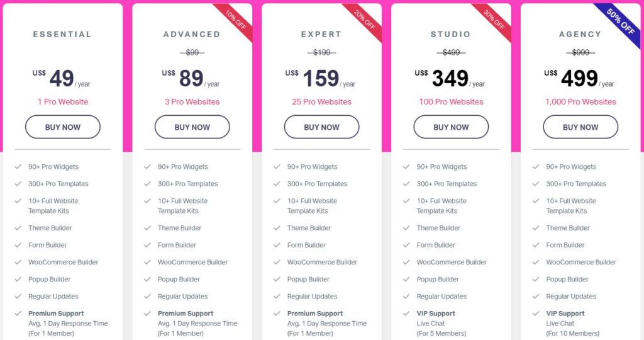Click the crossed-out $999 Agency price
The width and height of the screenshot is (644, 340).
click(580, 52)
